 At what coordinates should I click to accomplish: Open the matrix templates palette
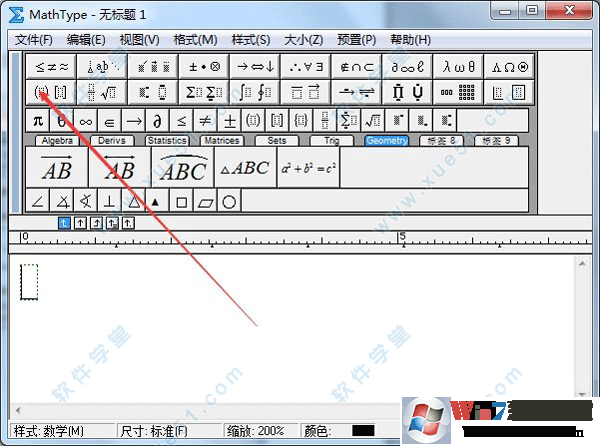[x=458, y=92]
